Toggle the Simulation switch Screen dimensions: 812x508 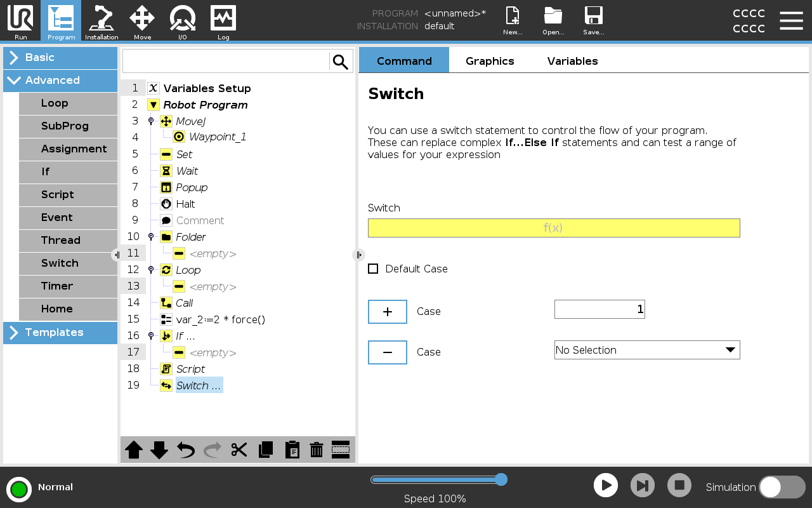tap(782, 487)
